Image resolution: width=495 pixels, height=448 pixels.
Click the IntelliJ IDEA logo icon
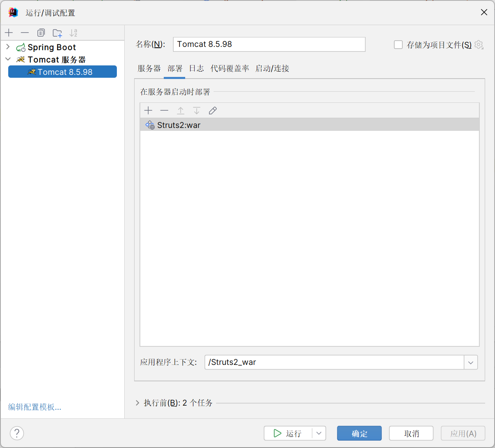point(13,12)
